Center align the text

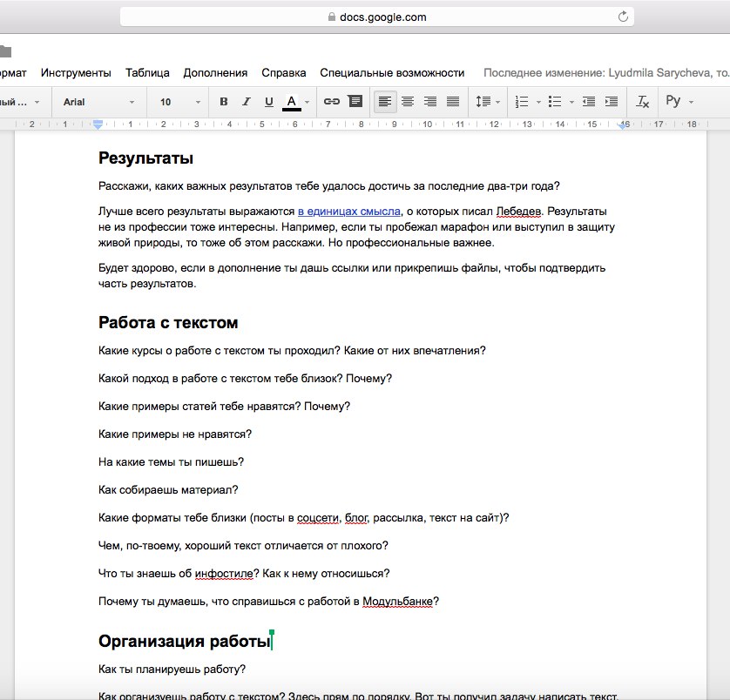pyautogui.click(x=408, y=102)
